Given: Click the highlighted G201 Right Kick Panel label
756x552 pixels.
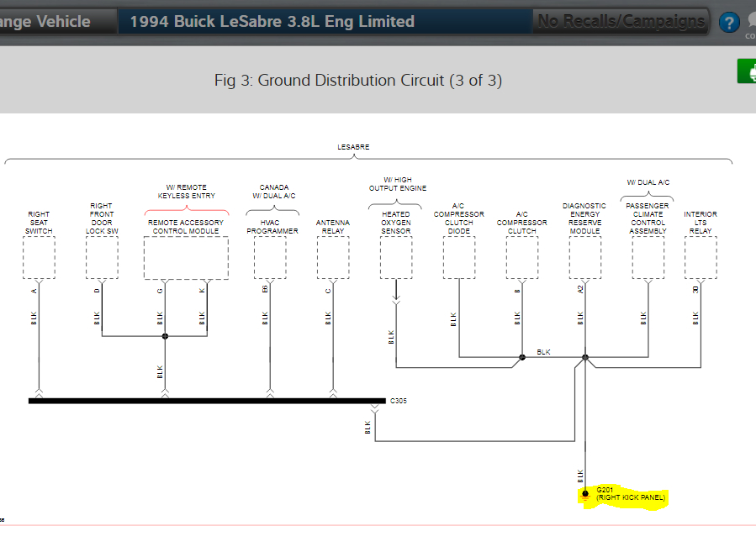Looking at the screenshot, I should pyautogui.click(x=630, y=494).
